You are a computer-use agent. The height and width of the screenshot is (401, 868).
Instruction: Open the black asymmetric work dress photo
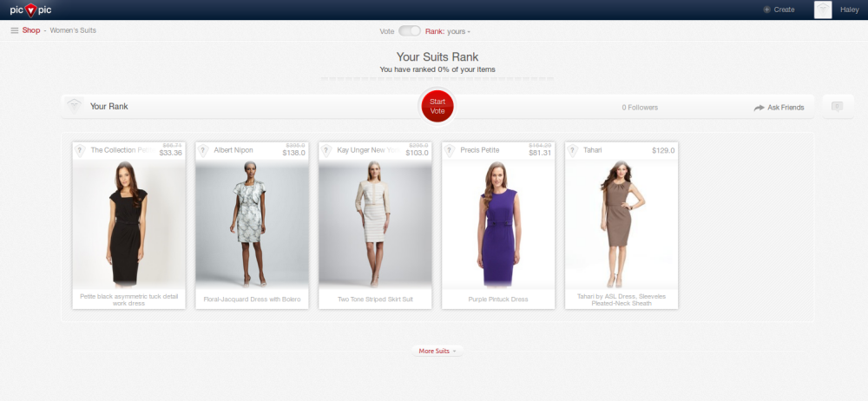[x=129, y=224]
